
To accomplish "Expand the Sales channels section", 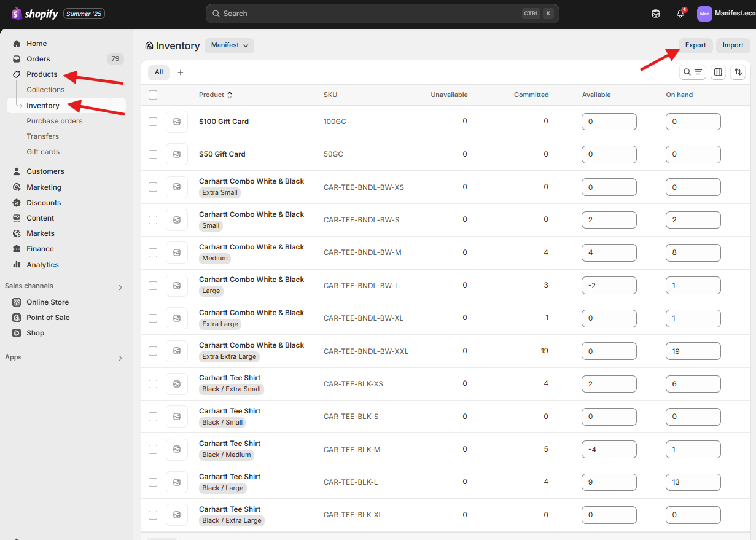I will [120, 287].
